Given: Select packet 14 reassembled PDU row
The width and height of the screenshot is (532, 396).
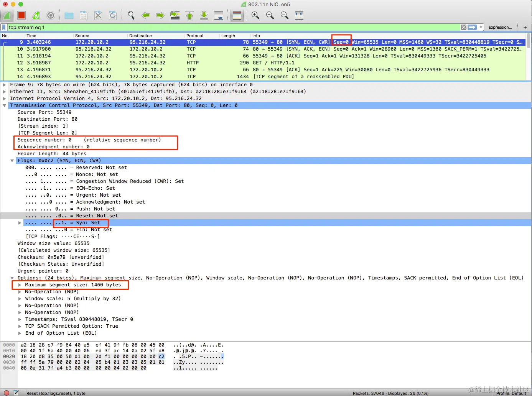Looking at the screenshot, I should (263, 77).
